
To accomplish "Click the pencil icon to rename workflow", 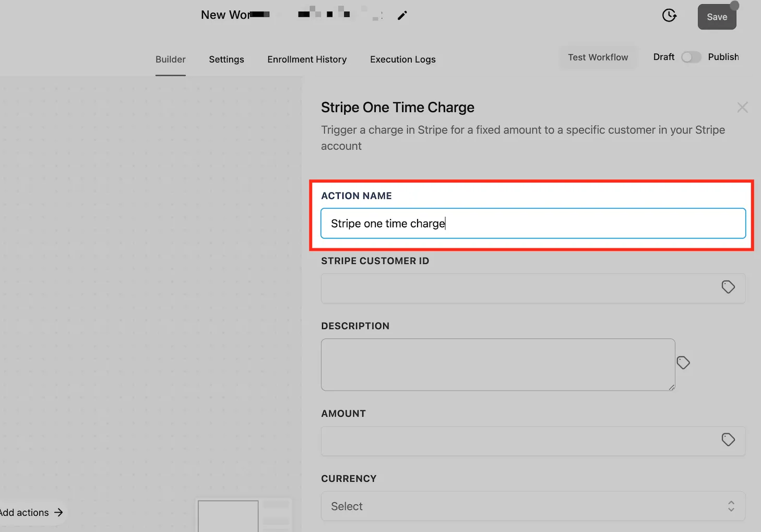I will [x=402, y=16].
